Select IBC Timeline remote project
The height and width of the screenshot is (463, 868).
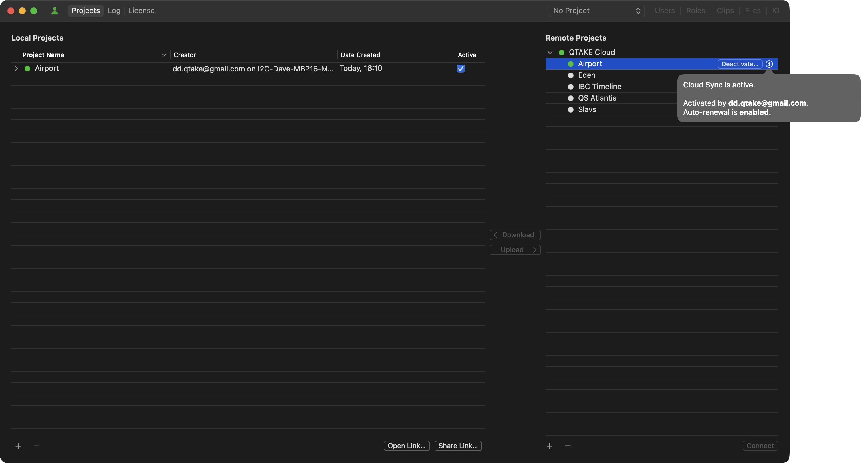[599, 87]
